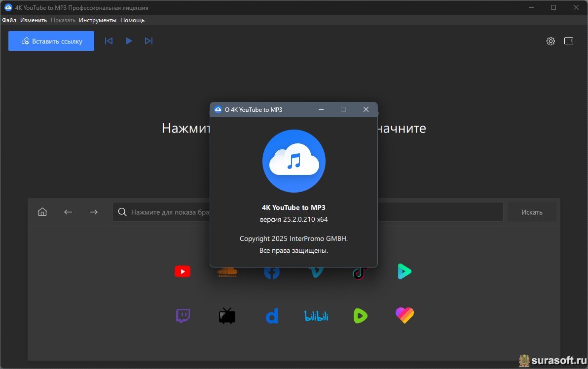Viewport: 588px width, 369px height.
Task: Open the Dailymotion site icon
Action: coord(272,316)
